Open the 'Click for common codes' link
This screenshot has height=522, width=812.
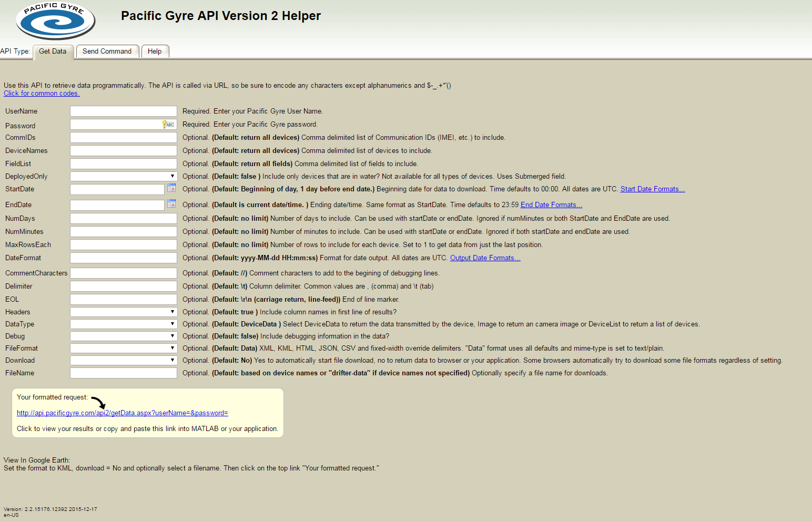click(42, 94)
